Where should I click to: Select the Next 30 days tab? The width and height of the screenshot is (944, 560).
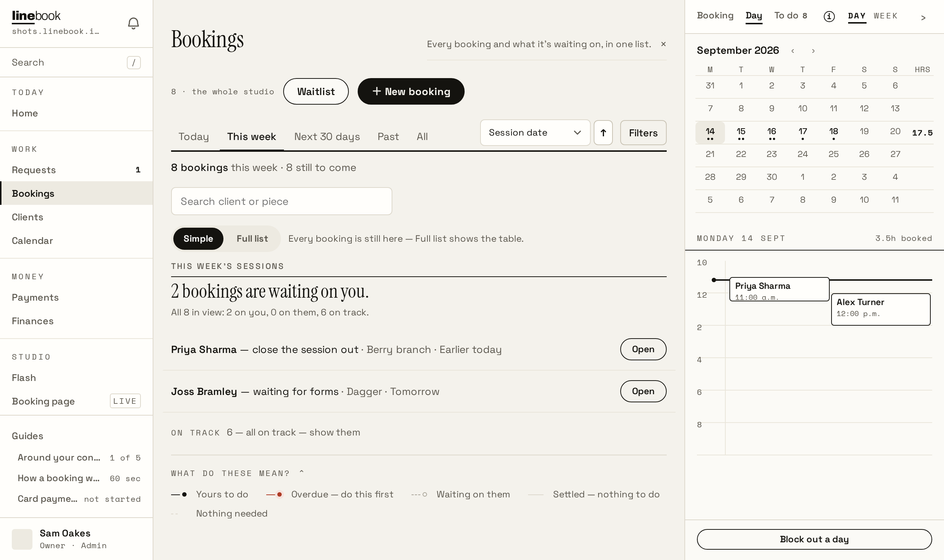pyautogui.click(x=327, y=137)
